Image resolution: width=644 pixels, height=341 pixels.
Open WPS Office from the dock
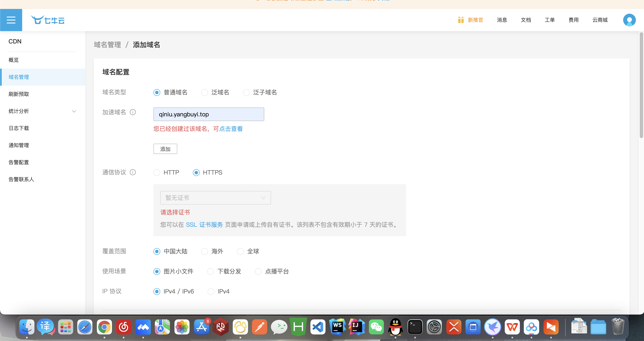click(512, 327)
